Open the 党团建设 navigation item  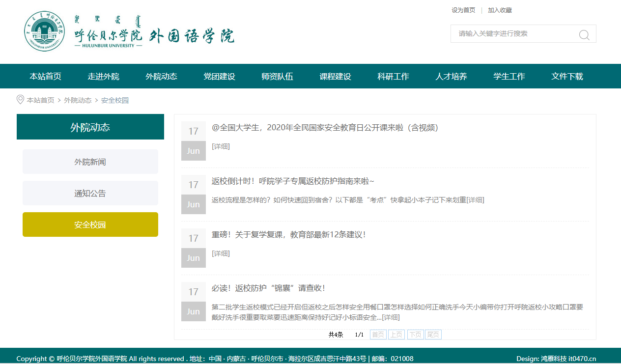click(219, 76)
